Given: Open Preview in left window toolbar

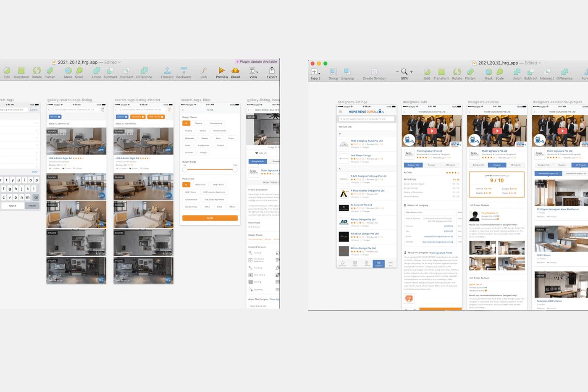Looking at the screenshot, I should coord(221,70).
